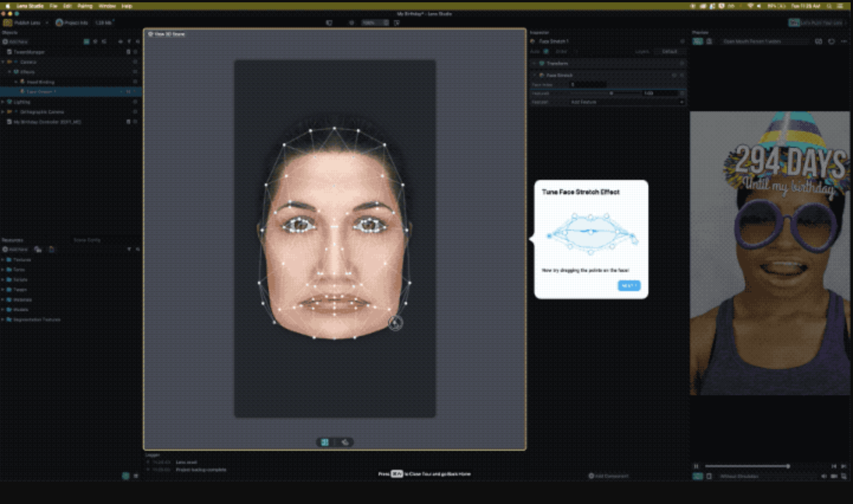Toggle the Lighting object checkbox
This screenshot has height=504, width=853.
click(135, 102)
